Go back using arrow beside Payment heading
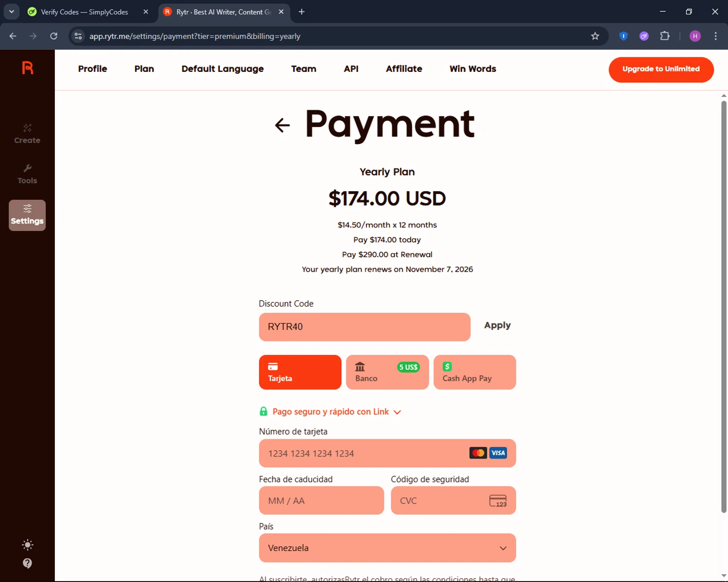This screenshot has height=582, width=728. [x=282, y=125]
